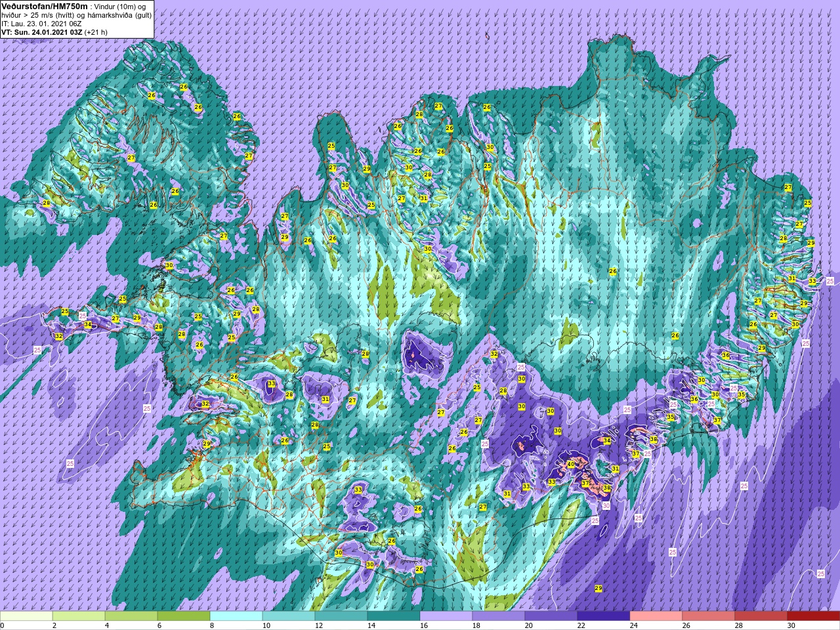Click the salmon 26–28 m/s legend swatch

point(709,616)
